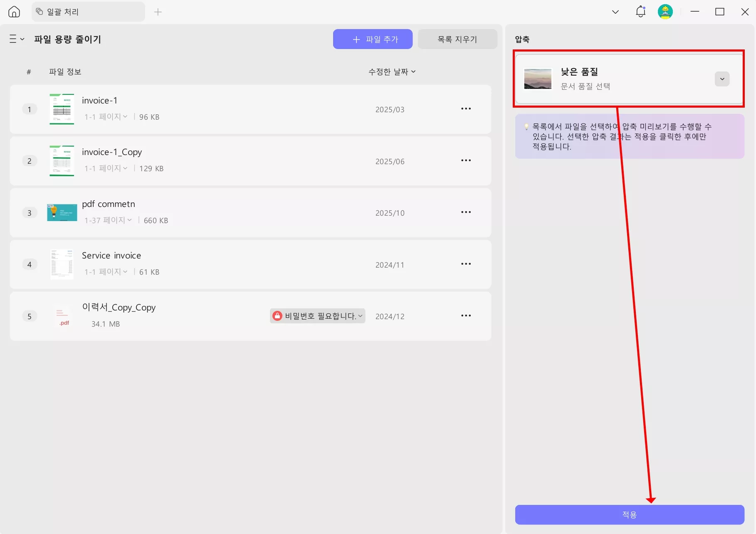Image resolution: width=756 pixels, height=534 pixels.
Task: Click the 2024/12 date of 이력서_Copy_Copy
Action: point(390,317)
